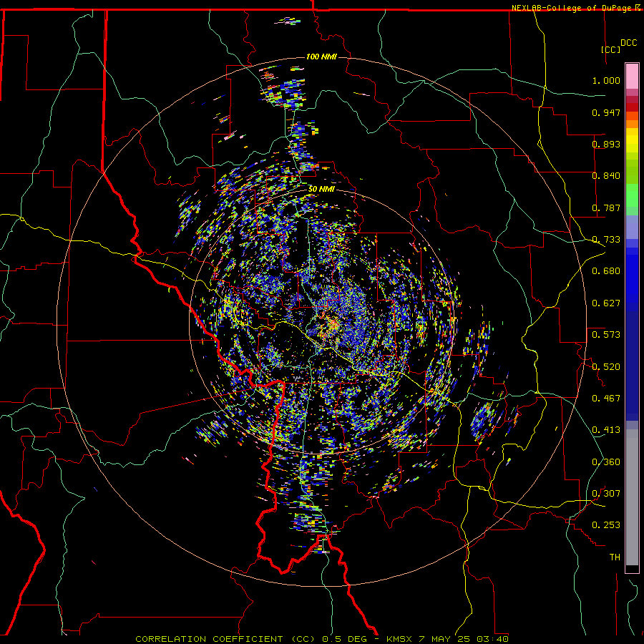This screenshot has height=644, width=644.
Task: Click the 0.307 legend value
Action: 606,494
